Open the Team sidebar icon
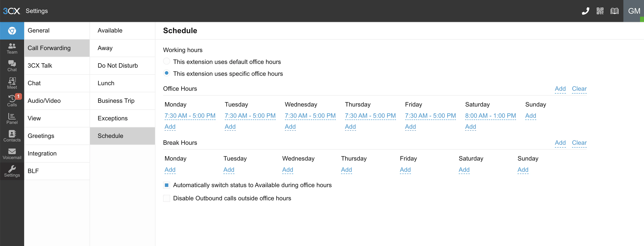 pos(12,48)
